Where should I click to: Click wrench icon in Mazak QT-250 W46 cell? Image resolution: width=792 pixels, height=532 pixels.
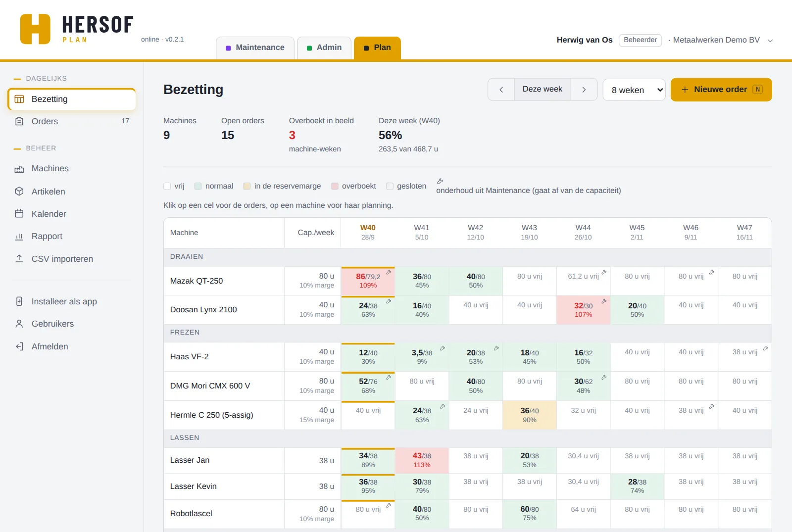[x=712, y=272]
